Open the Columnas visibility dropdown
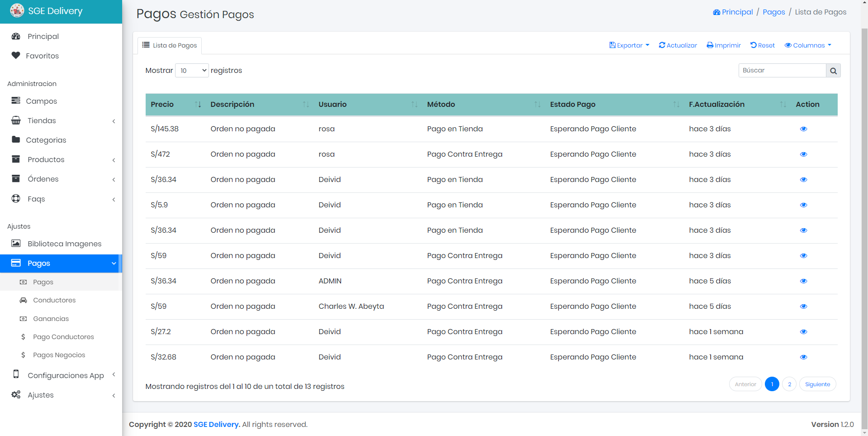868x436 pixels. [x=808, y=45]
